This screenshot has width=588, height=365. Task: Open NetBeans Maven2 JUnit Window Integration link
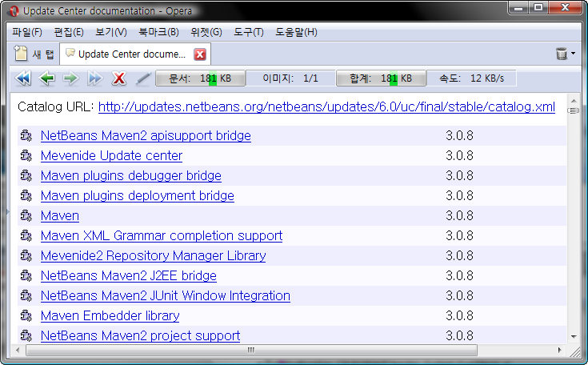pos(166,295)
